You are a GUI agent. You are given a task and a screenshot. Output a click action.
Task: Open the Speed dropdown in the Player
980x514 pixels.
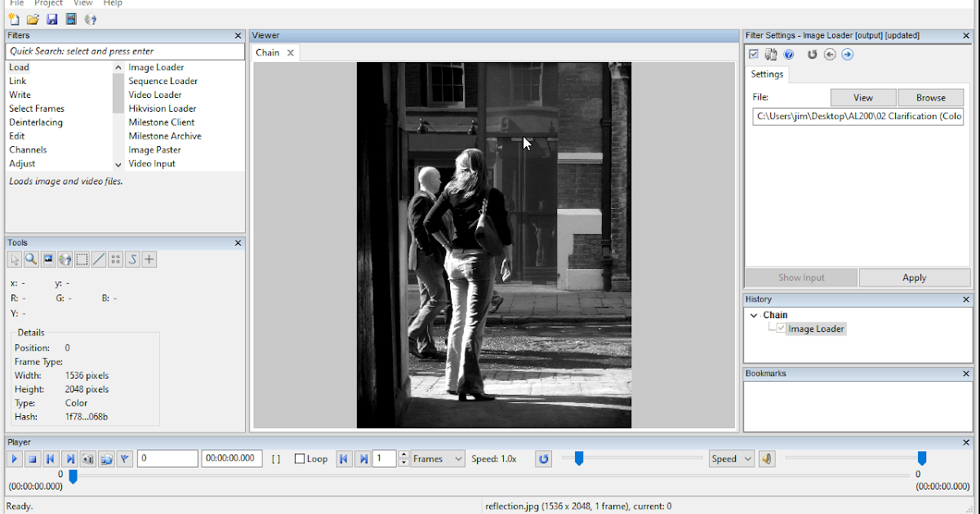[731, 459]
